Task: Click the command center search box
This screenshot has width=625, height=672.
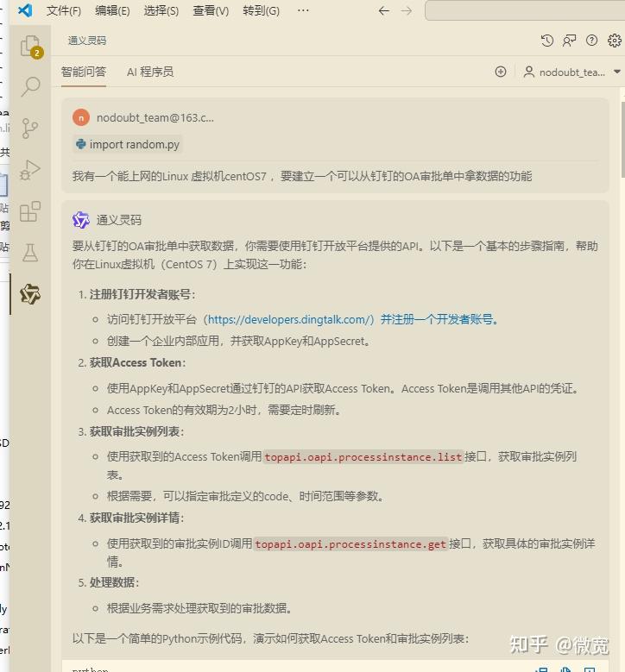Action: click(525, 10)
